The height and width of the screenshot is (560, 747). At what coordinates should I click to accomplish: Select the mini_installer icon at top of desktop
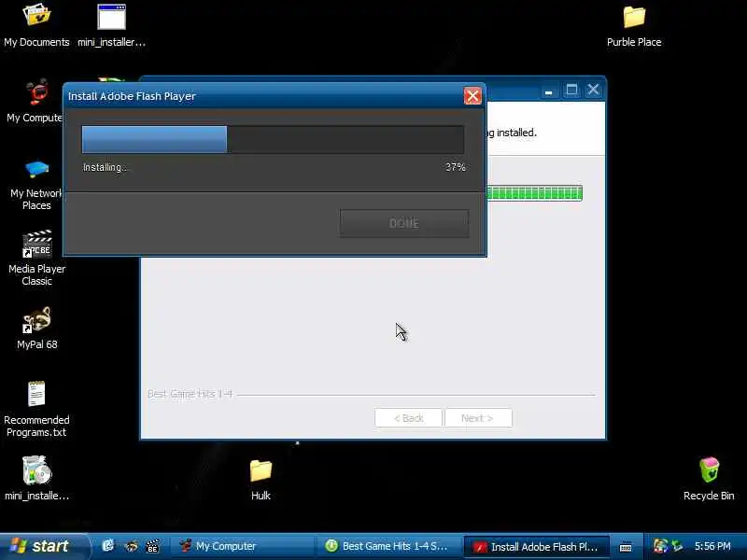pyautogui.click(x=111, y=25)
